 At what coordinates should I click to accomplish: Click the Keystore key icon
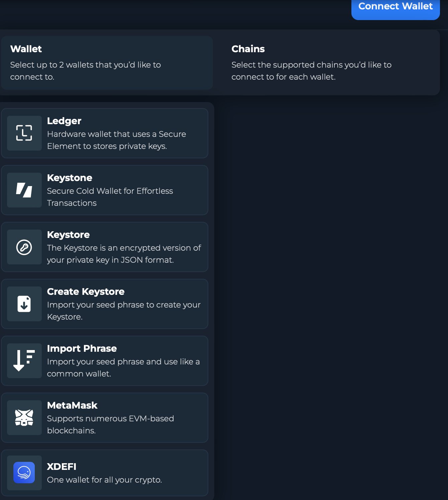pyautogui.click(x=24, y=247)
